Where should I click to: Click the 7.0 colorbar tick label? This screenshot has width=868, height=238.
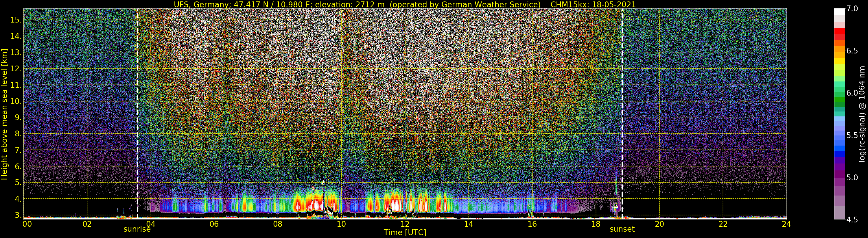852,9
